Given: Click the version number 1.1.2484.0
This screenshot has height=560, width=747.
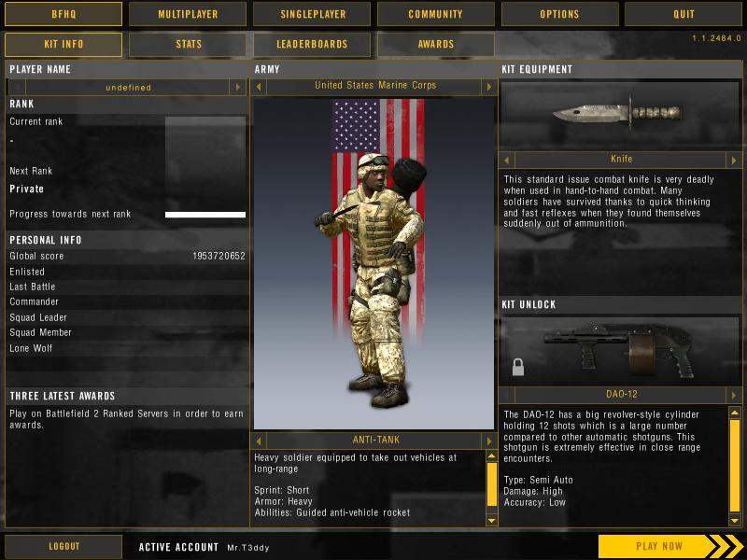Looking at the screenshot, I should (716, 38).
